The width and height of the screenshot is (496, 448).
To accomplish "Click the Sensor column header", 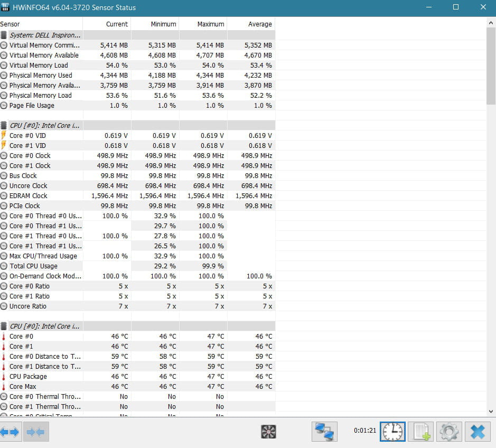I will tap(41, 24).
